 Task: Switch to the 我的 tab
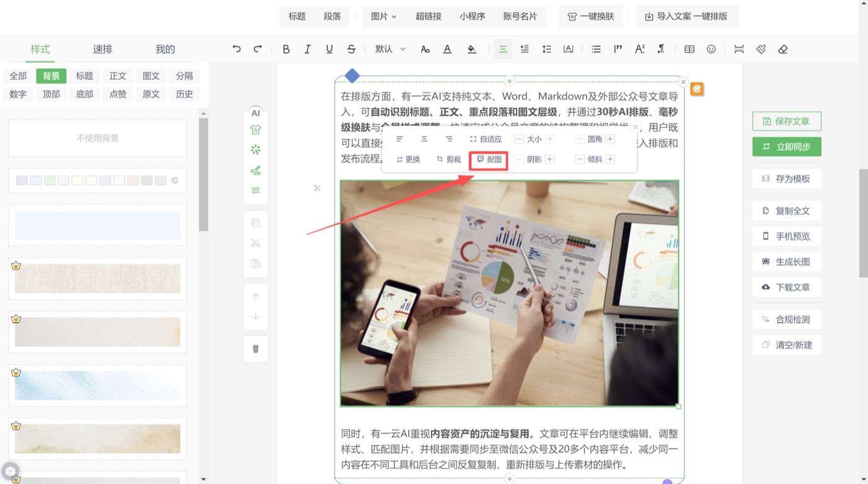pos(166,49)
